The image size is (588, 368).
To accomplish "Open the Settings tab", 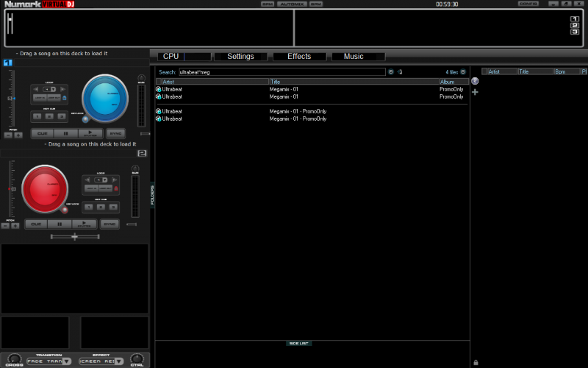I will (241, 57).
